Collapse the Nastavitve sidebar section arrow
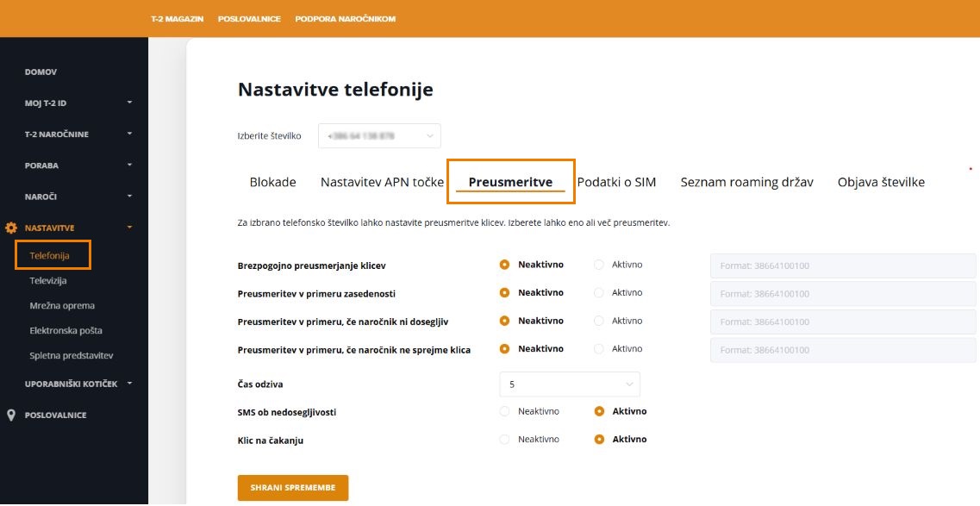Viewport: 980px width, 506px height. (x=130, y=228)
